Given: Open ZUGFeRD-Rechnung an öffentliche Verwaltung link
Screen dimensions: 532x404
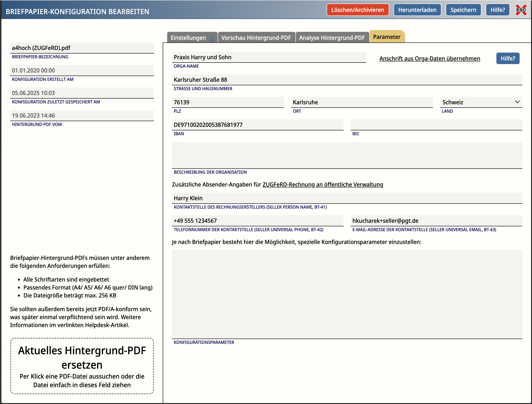Looking at the screenshot, I should pos(323,185).
